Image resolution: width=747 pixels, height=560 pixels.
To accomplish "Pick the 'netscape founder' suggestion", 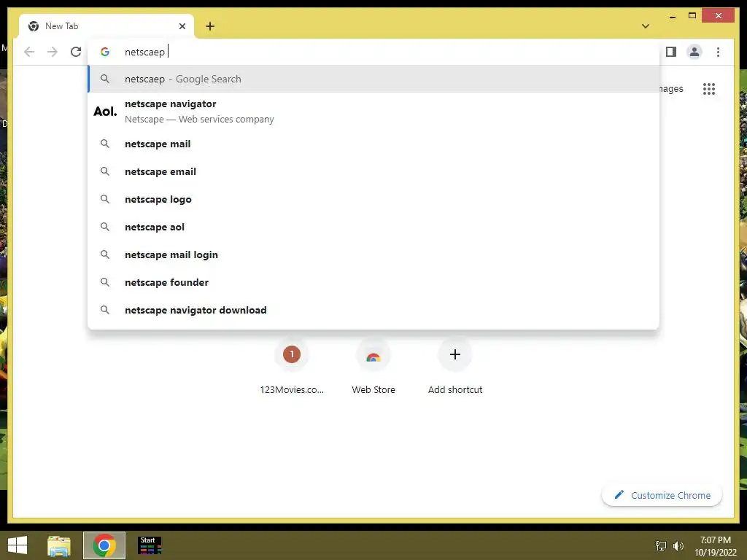I will pos(373,282).
